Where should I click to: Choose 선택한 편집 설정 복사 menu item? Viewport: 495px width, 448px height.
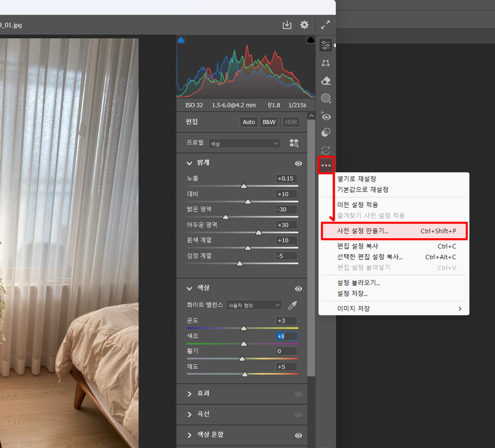click(393, 257)
